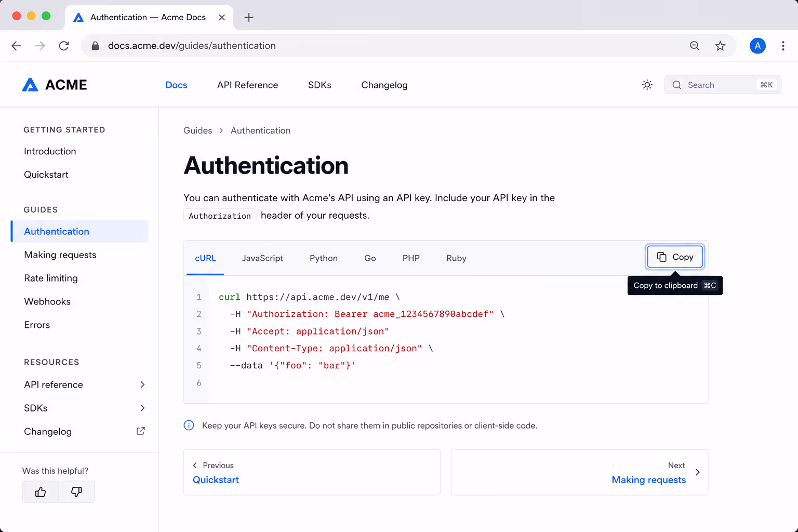Click the ACME logo
This screenshot has height=532, width=798.
(x=55, y=85)
